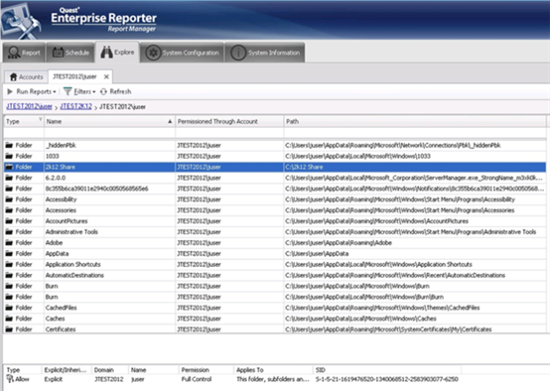Select the AppData folder name

pos(57,254)
